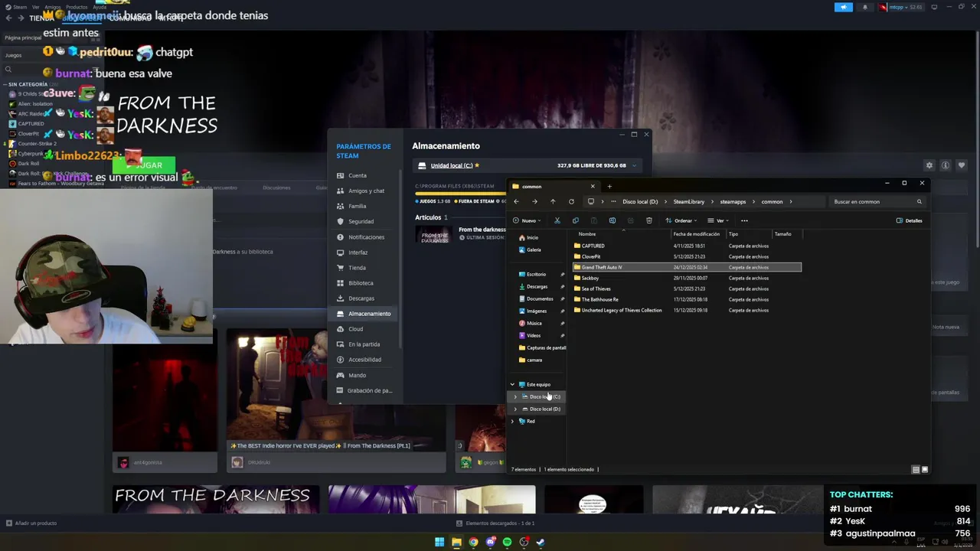Click the Delete trash icon
This screenshot has height=551, width=980.
coord(648,220)
